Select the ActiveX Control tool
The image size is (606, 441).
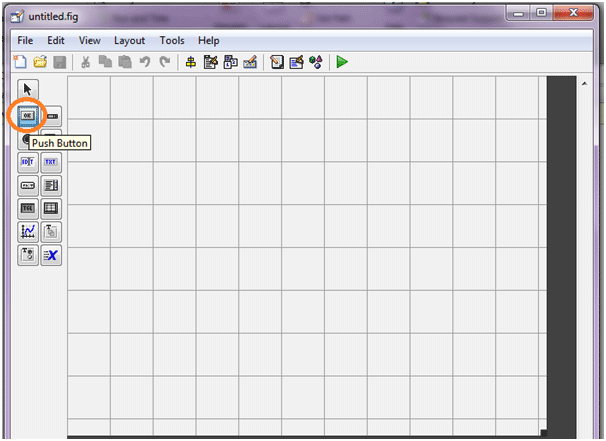coord(51,254)
